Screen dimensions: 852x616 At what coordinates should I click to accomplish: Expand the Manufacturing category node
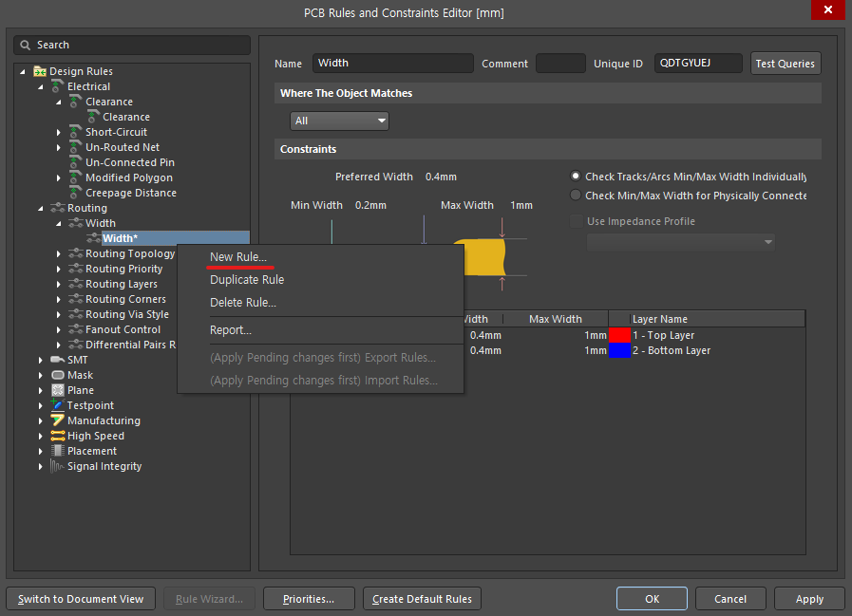pos(41,420)
